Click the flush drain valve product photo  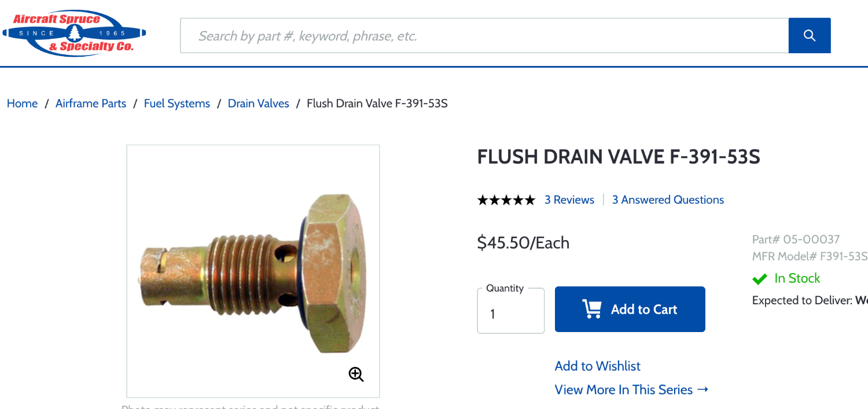click(x=253, y=271)
